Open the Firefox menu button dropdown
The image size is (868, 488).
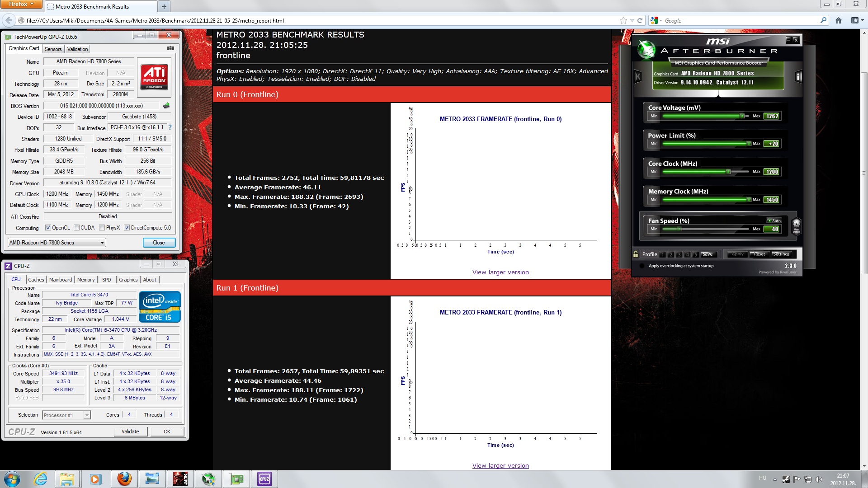(21, 4)
